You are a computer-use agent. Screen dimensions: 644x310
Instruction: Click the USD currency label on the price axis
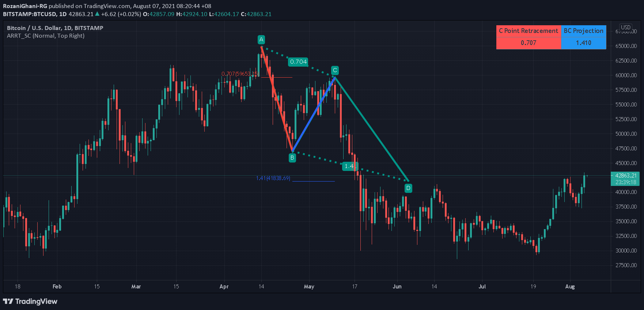pyautogui.click(x=626, y=27)
